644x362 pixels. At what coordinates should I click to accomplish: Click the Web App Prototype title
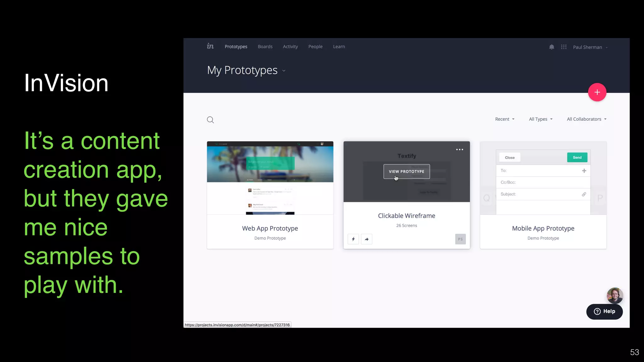[270, 228]
